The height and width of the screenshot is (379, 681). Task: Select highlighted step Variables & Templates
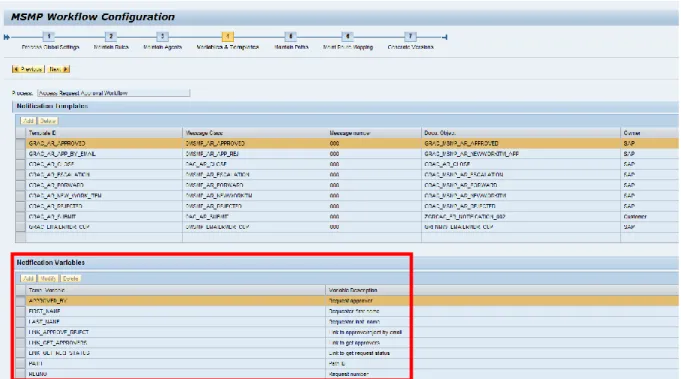pyautogui.click(x=228, y=36)
